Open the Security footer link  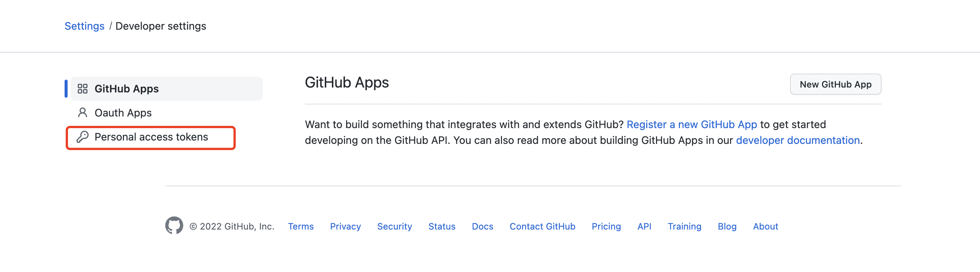coord(395,226)
